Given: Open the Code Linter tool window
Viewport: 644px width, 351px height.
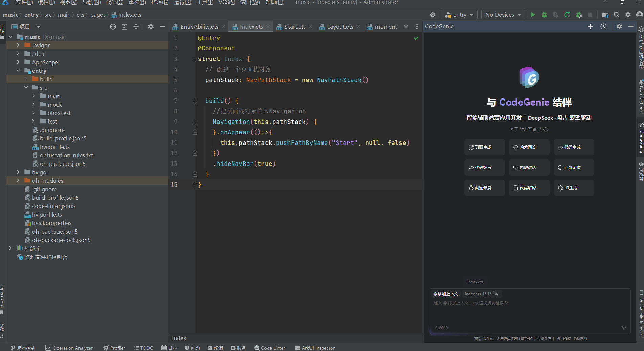Looking at the screenshot, I should pyautogui.click(x=270, y=348).
